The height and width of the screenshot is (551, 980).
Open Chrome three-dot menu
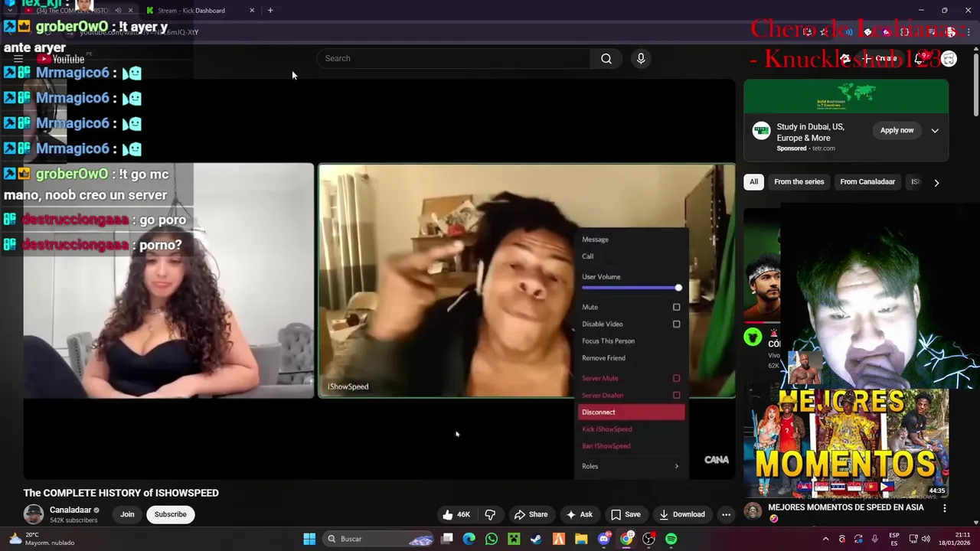click(x=968, y=32)
